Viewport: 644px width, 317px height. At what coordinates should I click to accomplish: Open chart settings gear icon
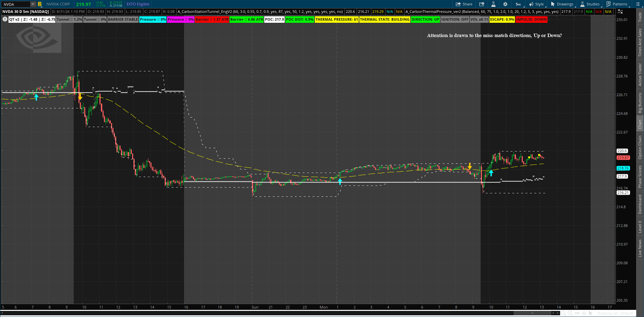coord(505,4)
